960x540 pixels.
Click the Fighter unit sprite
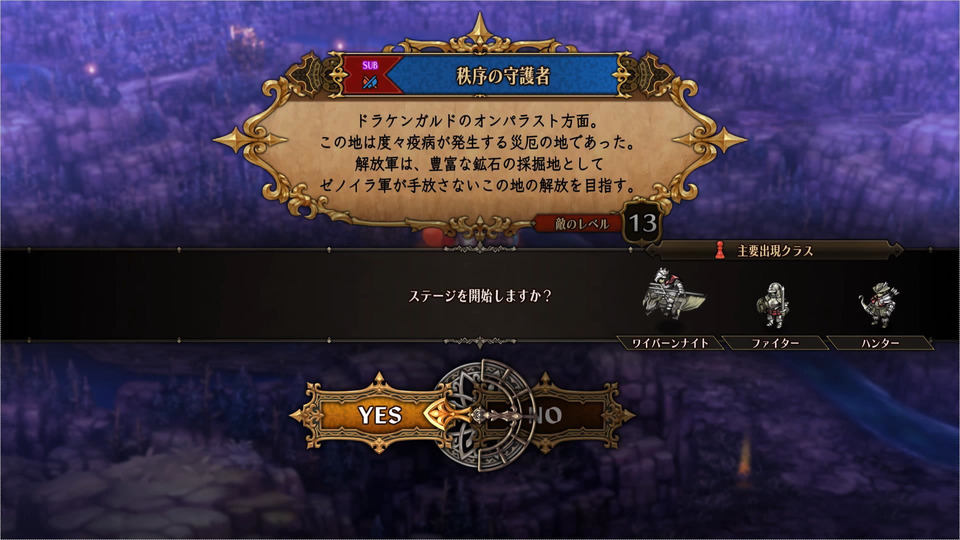click(x=773, y=305)
